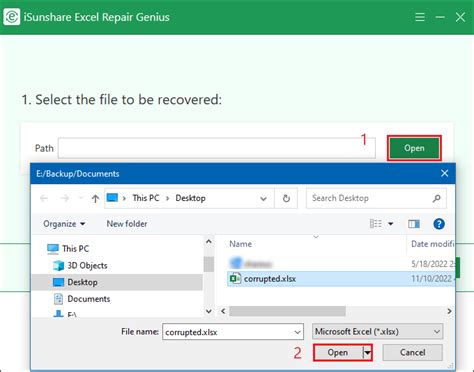Click the horizontal scrollbar thumb in file list
The image size is (474, 372).
(287, 311)
